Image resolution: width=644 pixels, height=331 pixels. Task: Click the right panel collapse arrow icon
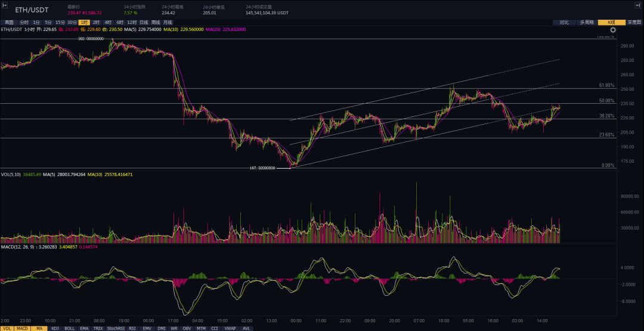(x=639, y=5)
